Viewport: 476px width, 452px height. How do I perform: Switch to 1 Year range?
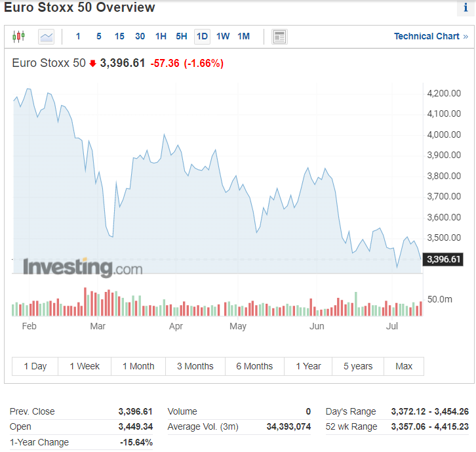click(x=308, y=366)
